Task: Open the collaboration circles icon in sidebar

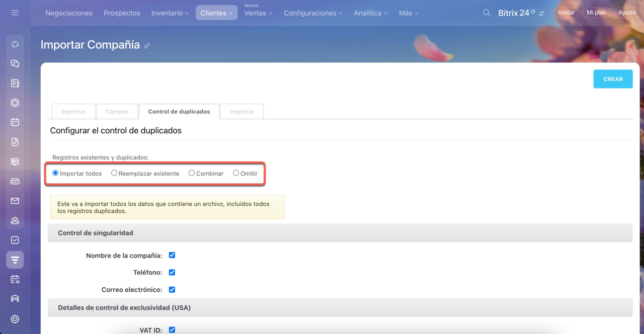Action: pyautogui.click(x=15, y=44)
